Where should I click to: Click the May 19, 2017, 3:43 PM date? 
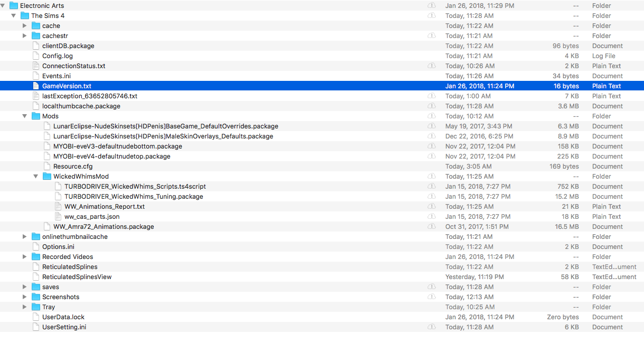pos(479,126)
